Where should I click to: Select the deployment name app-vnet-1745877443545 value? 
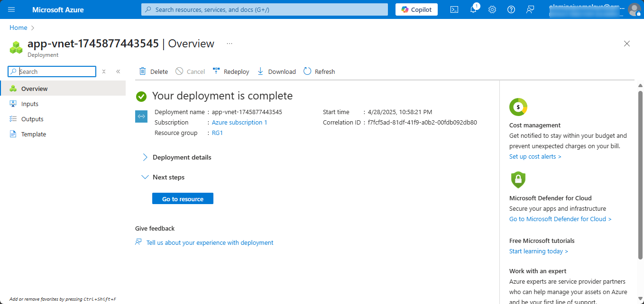click(x=247, y=112)
